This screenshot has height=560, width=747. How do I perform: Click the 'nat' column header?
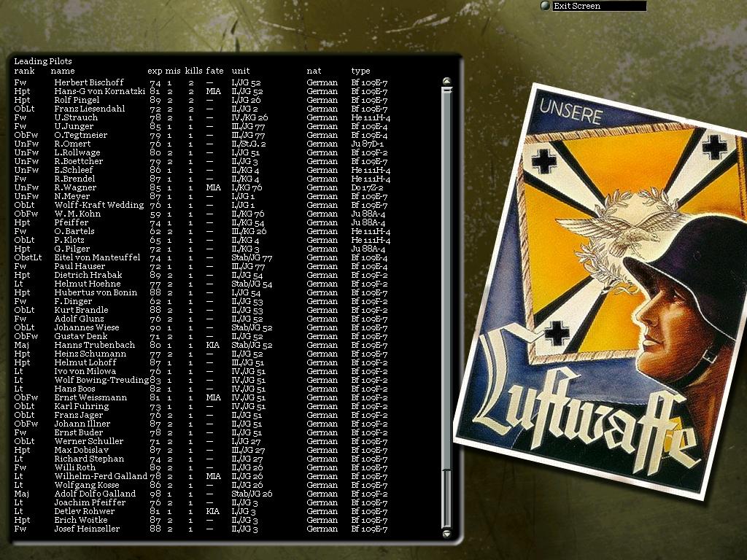pyautogui.click(x=314, y=71)
